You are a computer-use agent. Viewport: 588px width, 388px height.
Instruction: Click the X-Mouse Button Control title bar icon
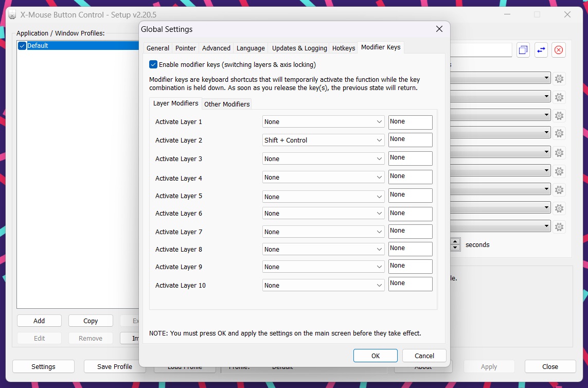pos(11,14)
